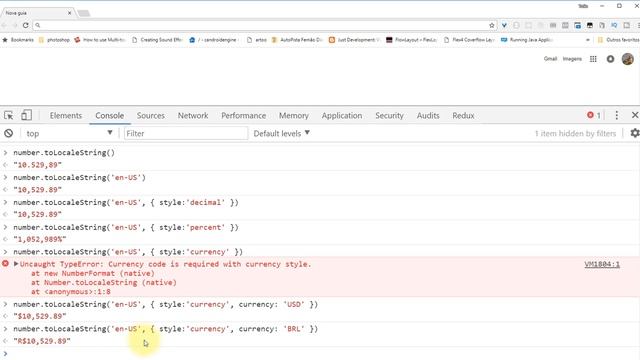Open the Gmail link

point(550,59)
